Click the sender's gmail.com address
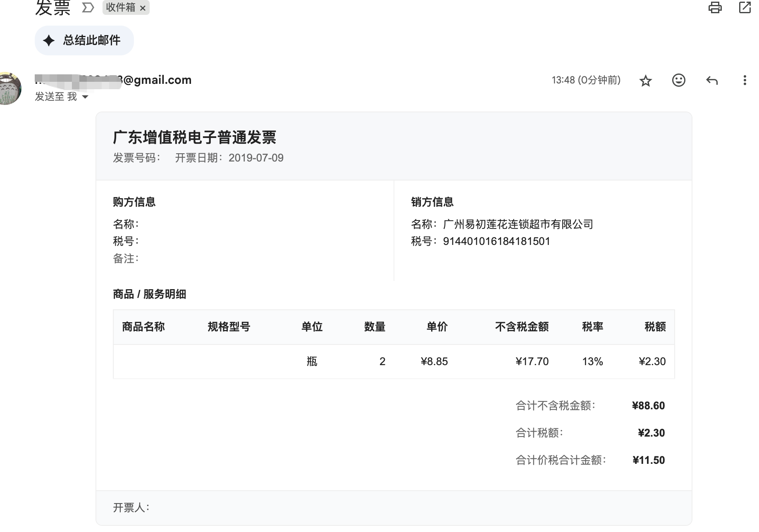Screen dimensions: 759x532 pos(113,80)
